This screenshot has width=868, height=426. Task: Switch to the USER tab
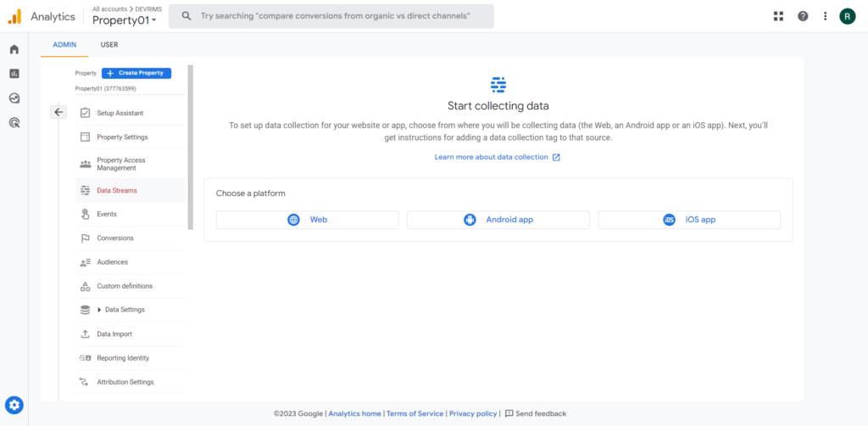coord(109,45)
